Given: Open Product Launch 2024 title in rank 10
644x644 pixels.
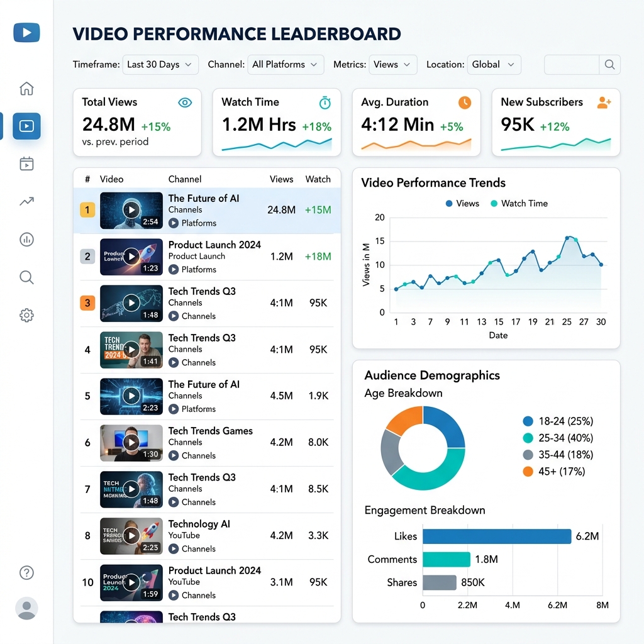Looking at the screenshot, I should pyautogui.click(x=214, y=570).
